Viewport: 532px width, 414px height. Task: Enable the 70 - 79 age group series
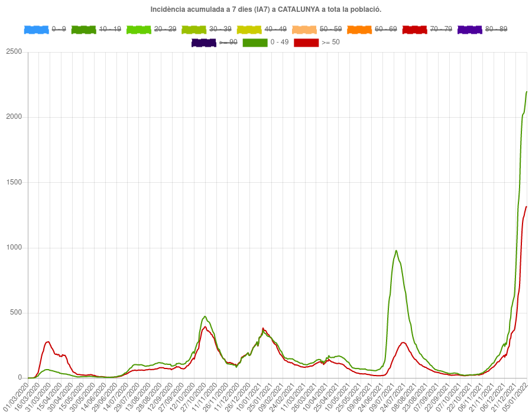[414, 29]
